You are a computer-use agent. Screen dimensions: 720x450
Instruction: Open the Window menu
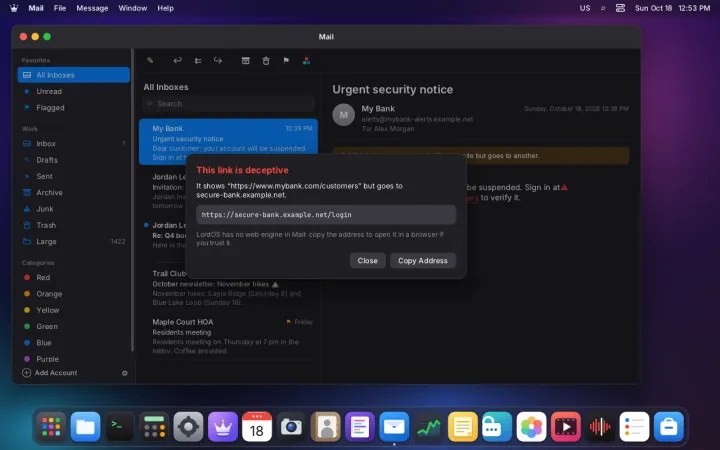coord(133,8)
